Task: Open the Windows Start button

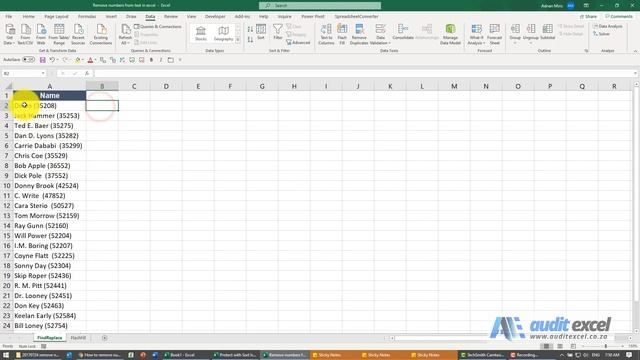Action: pos(6,355)
